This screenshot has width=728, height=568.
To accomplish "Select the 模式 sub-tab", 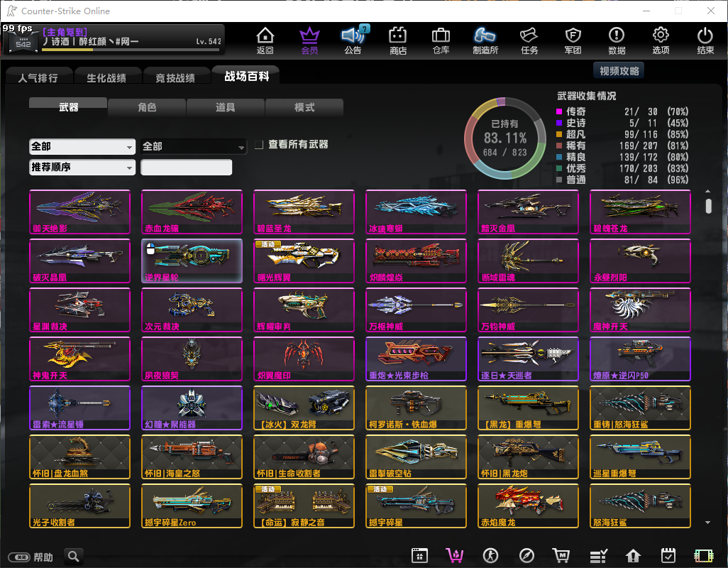I will click(304, 106).
